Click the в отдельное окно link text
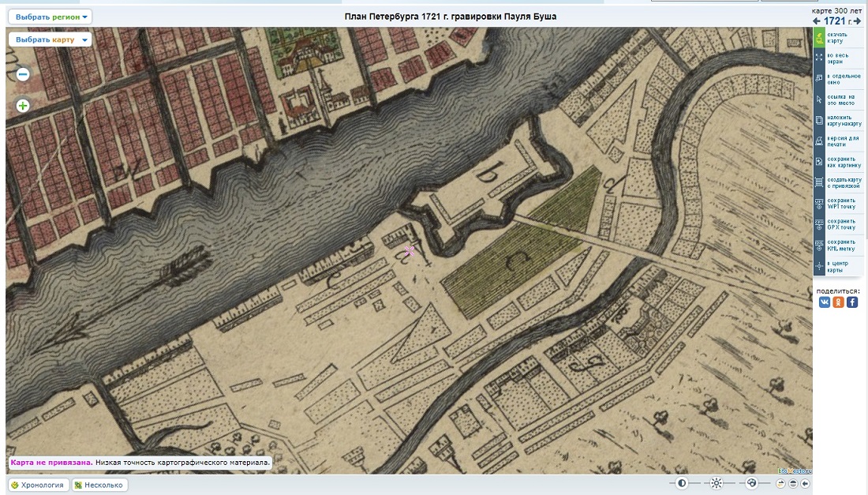This screenshot has width=868, height=495. pyautogui.click(x=844, y=79)
